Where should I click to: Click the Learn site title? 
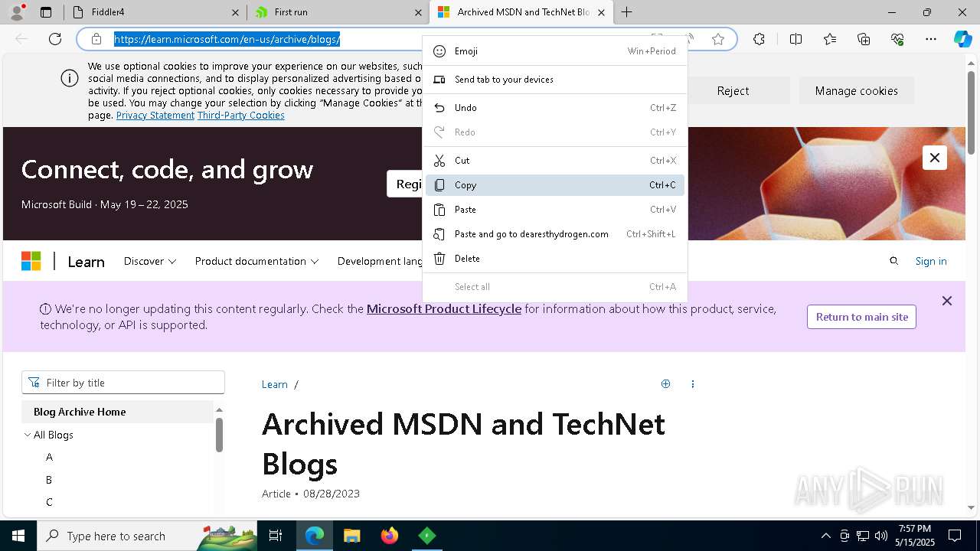click(86, 262)
